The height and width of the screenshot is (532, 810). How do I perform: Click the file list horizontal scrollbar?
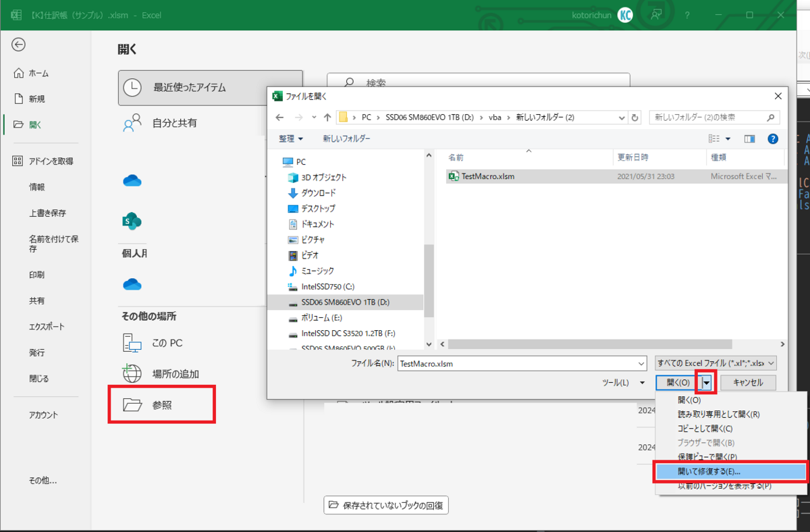(589, 344)
